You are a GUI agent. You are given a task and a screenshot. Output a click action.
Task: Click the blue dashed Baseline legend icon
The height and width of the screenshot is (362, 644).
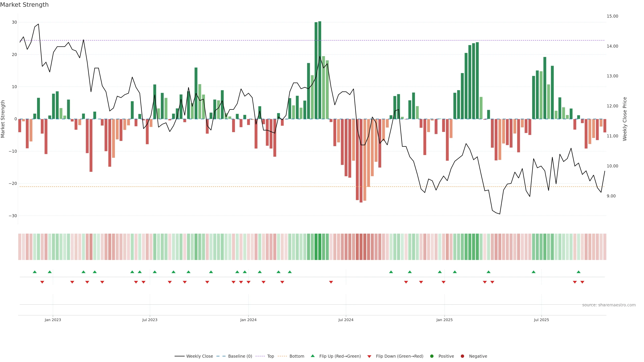221,356
